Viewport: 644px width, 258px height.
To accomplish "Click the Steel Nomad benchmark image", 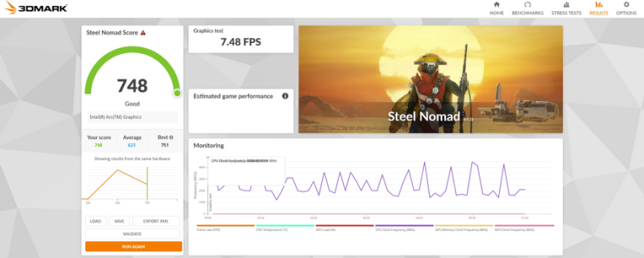I will [431, 79].
